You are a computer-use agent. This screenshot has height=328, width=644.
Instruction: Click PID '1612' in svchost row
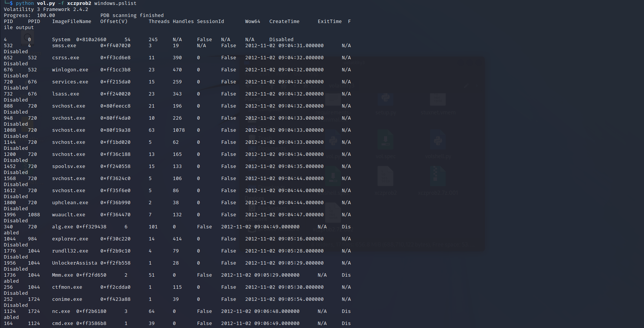coord(10,191)
